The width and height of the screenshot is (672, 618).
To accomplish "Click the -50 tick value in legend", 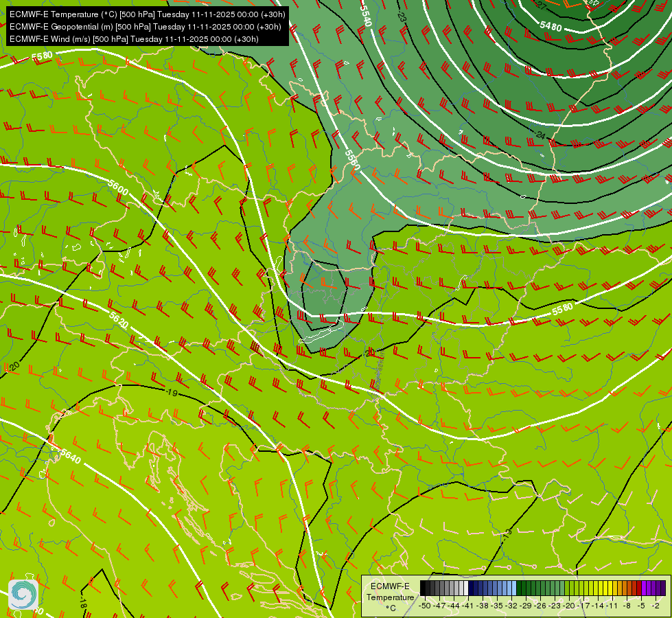I will [425, 606].
